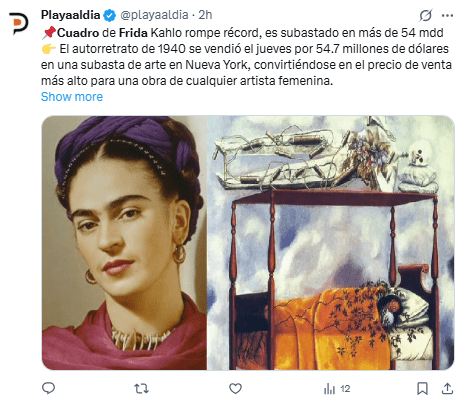Share the post via the upload arrow icon
464x402 pixels.
tap(447, 389)
